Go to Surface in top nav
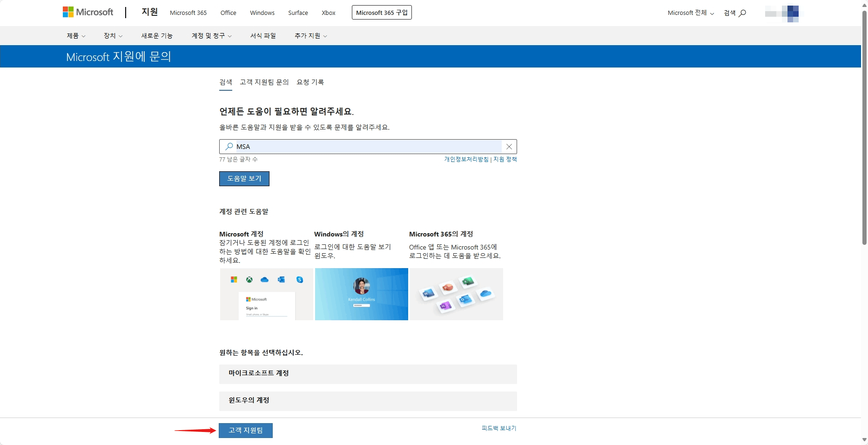This screenshot has width=868, height=445. [298, 13]
